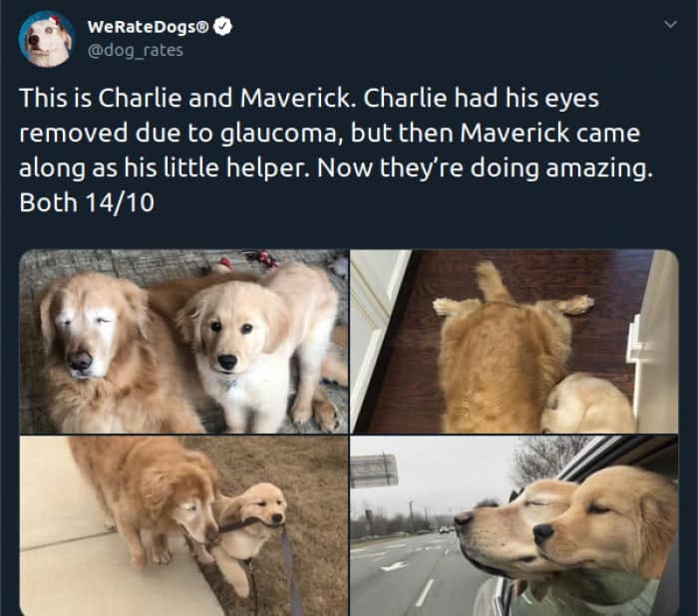Open photo of both dogs on rug
This screenshot has width=698, height=616.
click(183, 341)
